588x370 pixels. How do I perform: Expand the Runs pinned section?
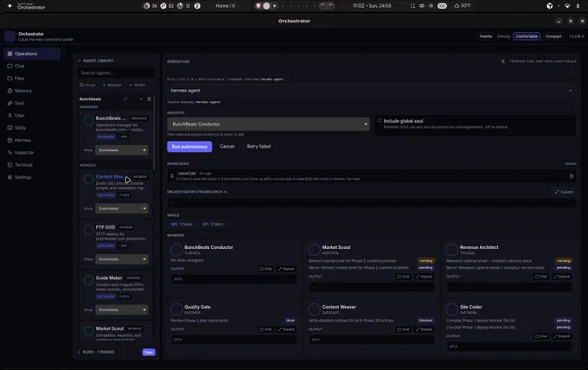tap(96, 352)
